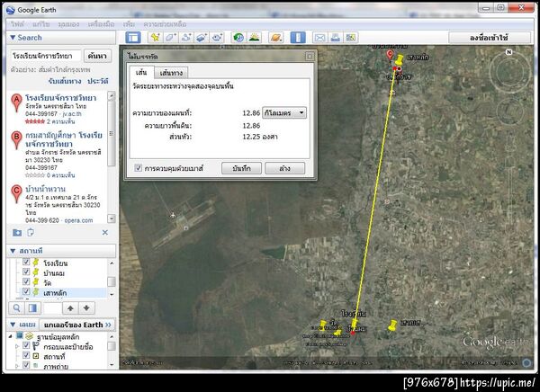Toggle the การควบคุมด้วยเมาส์ checkbox in ruler dialog

click(x=138, y=168)
